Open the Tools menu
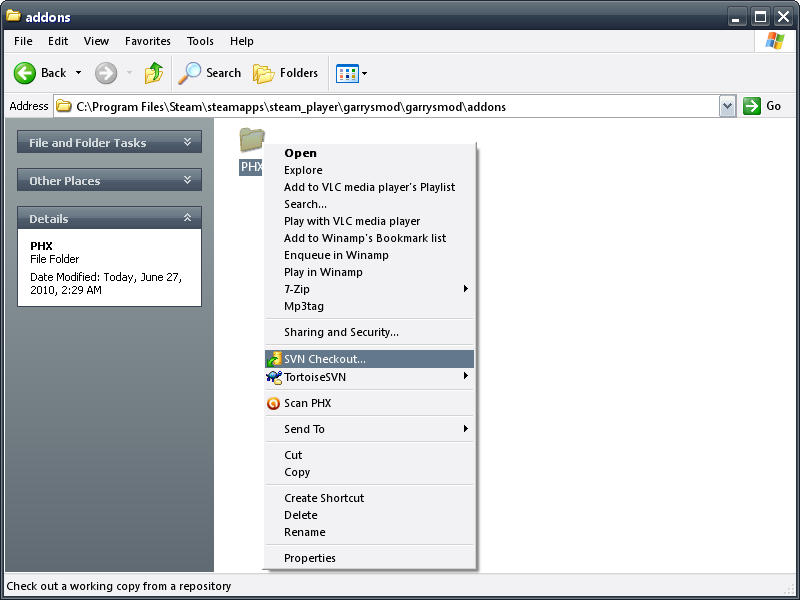Screen dimensions: 800x600 click(x=200, y=41)
